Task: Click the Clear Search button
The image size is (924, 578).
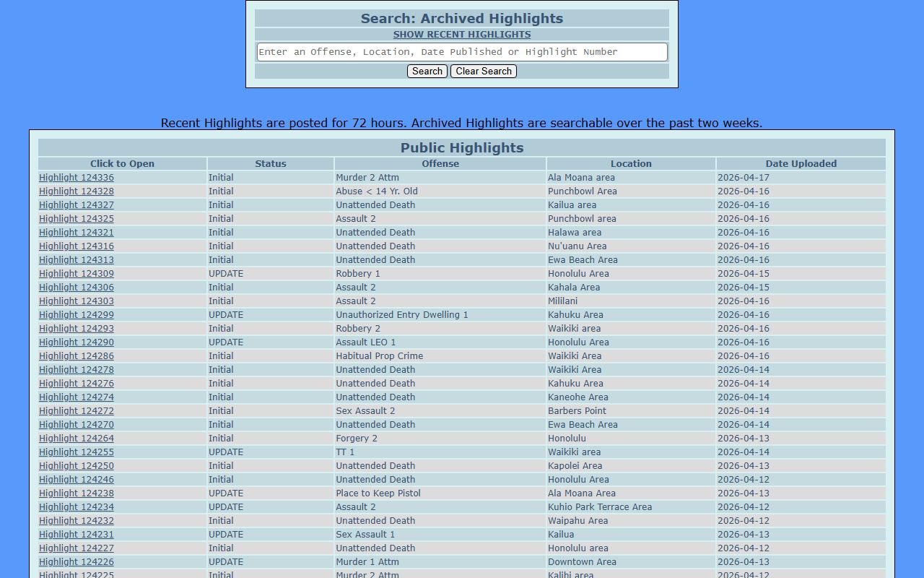Action: [x=484, y=71]
